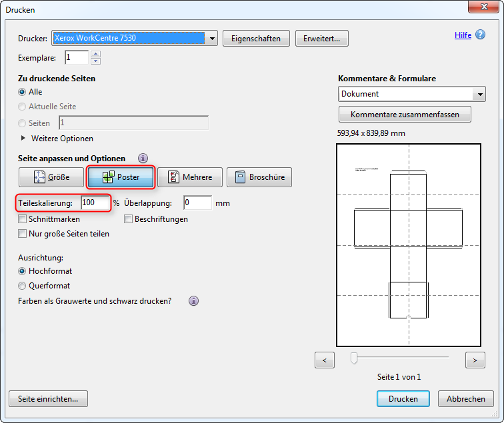This screenshot has width=504, height=423.
Task: Click Kommentare zusammenfassen button
Action: (405, 115)
